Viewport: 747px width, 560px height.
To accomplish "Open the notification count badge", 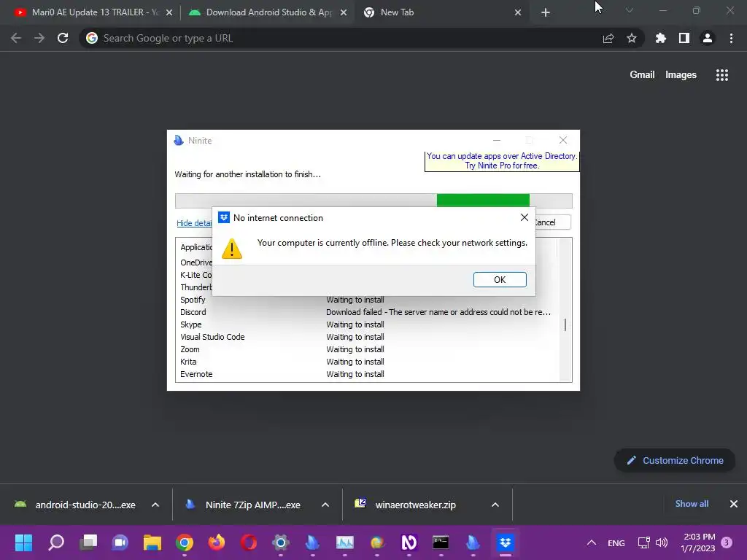I will click(x=727, y=542).
